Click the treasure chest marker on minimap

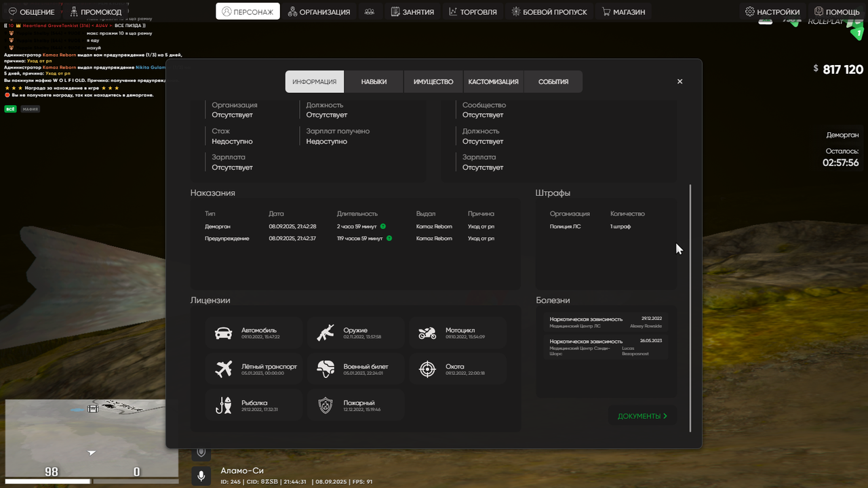[94, 408]
